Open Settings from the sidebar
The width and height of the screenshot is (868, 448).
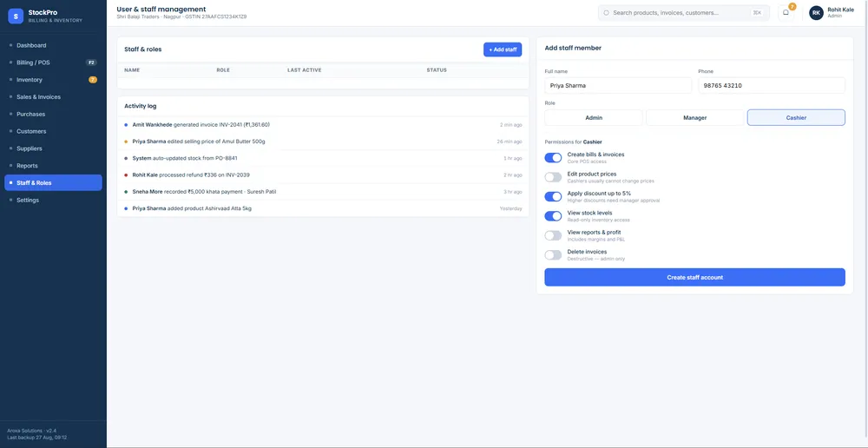click(53, 200)
